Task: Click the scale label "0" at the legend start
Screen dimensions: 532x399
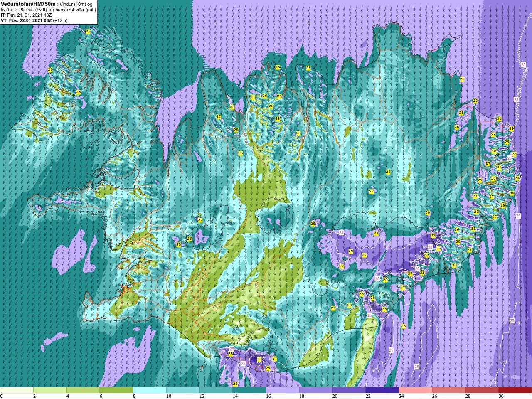Action: tap(2, 396)
